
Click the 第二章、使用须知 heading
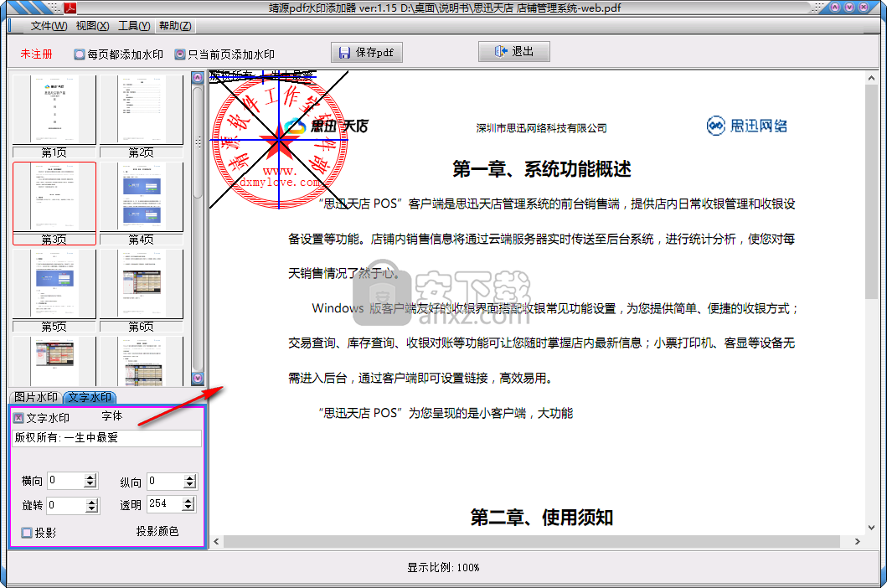pos(542,518)
